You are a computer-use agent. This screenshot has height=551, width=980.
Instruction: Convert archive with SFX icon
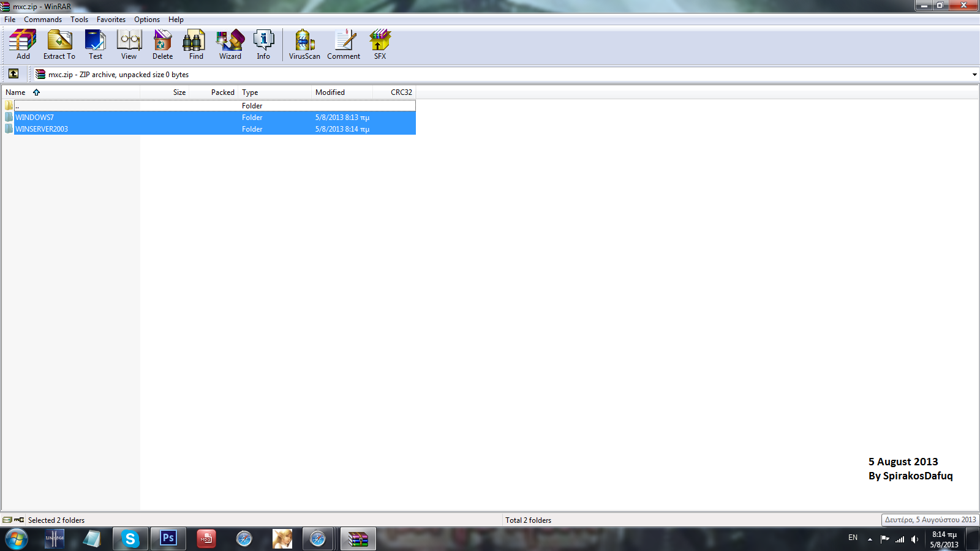click(380, 44)
